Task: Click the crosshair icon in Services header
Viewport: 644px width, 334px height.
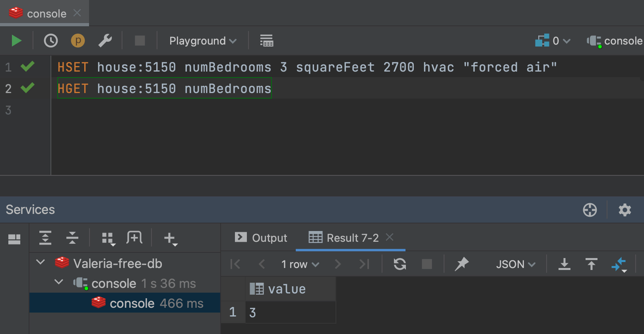Action: click(590, 210)
